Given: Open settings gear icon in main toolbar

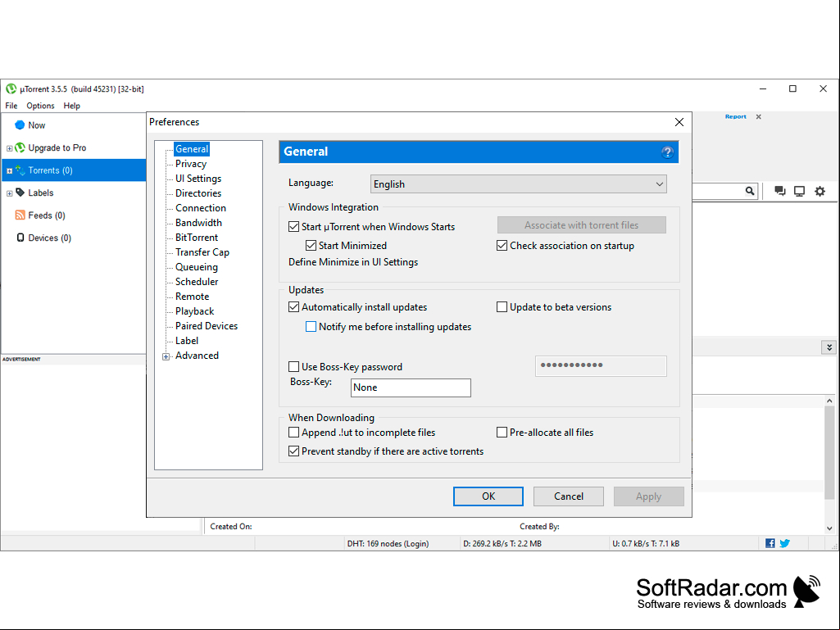Looking at the screenshot, I should point(820,191).
